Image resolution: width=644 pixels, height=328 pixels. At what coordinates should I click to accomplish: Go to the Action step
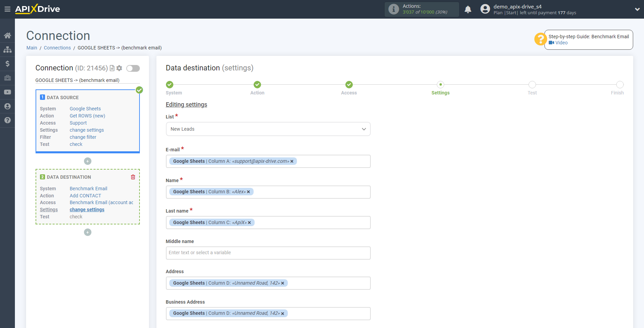click(x=257, y=85)
